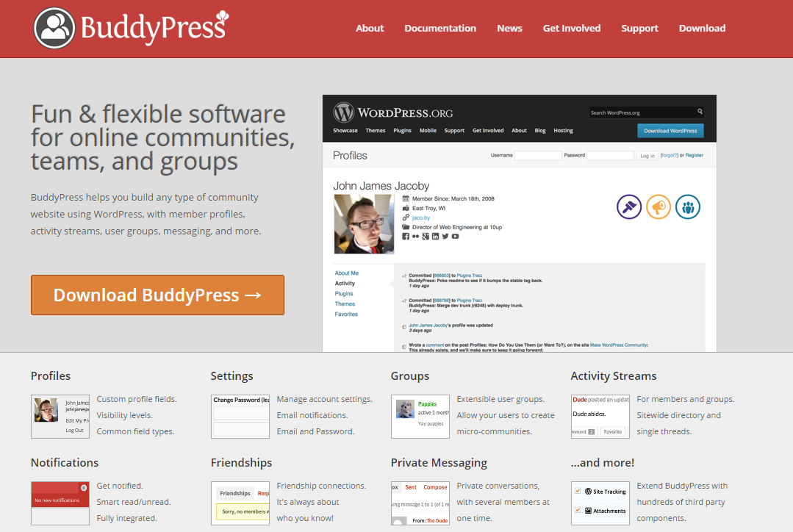This screenshot has height=532, width=793.
Task: Click the Twitter bird icon on the profile
Action: click(445, 236)
